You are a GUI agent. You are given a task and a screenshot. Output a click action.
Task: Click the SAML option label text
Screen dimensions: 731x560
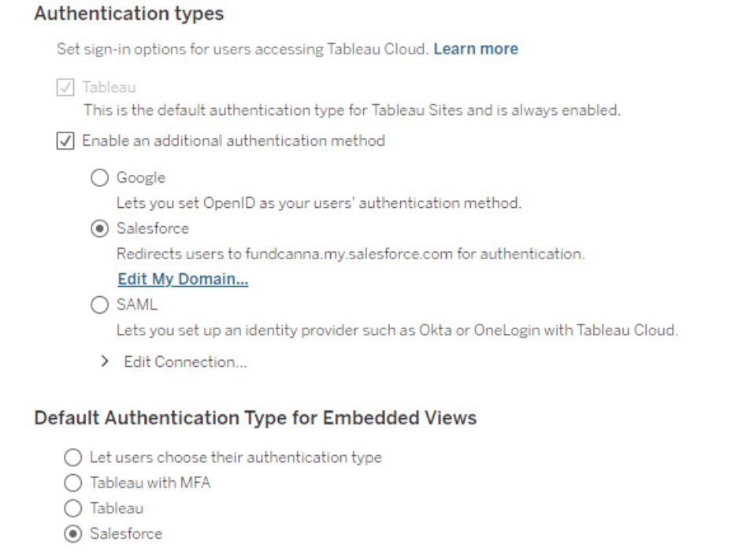point(137,305)
